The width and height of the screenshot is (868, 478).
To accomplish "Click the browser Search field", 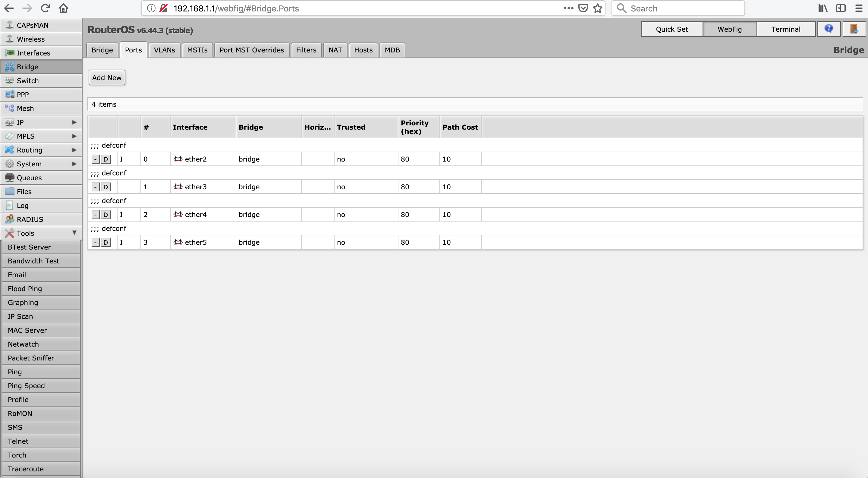I will pyautogui.click(x=684, y=8).
